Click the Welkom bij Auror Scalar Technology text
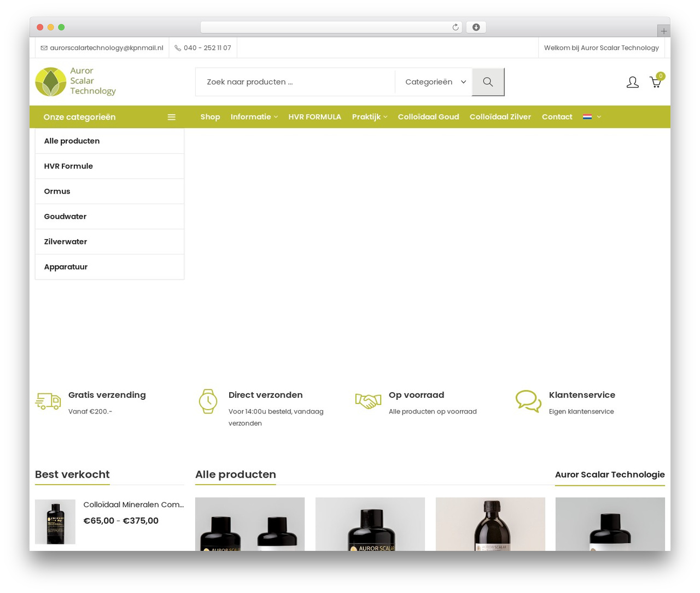Screen dimensions: 700x593 pos(602,48)
